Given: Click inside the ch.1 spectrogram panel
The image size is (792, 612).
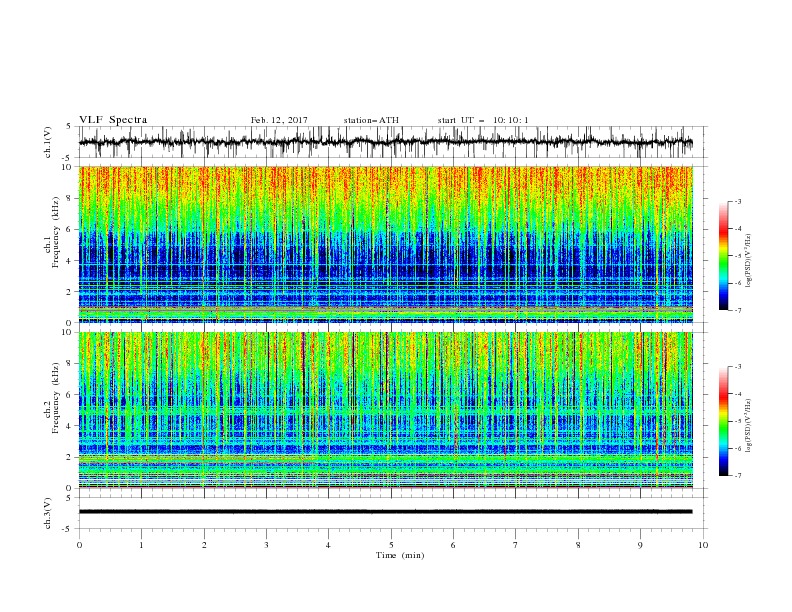Looking at the screenshot, I should click(386, 244).
